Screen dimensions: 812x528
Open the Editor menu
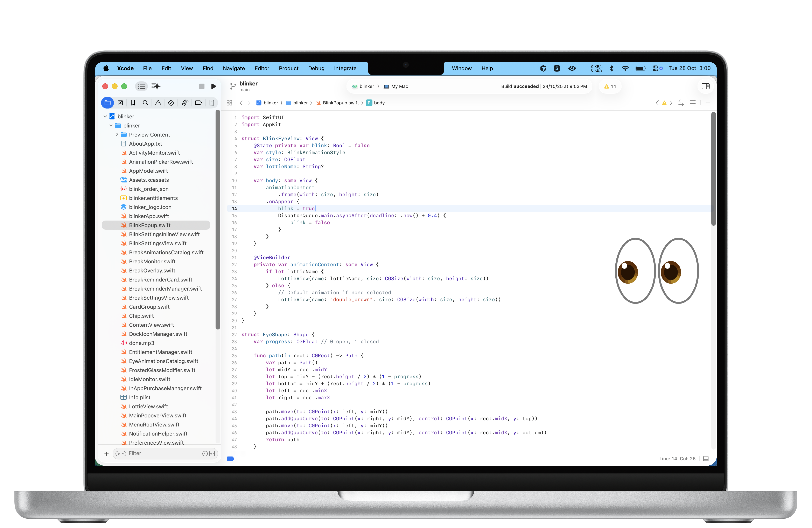coord(262,68)
